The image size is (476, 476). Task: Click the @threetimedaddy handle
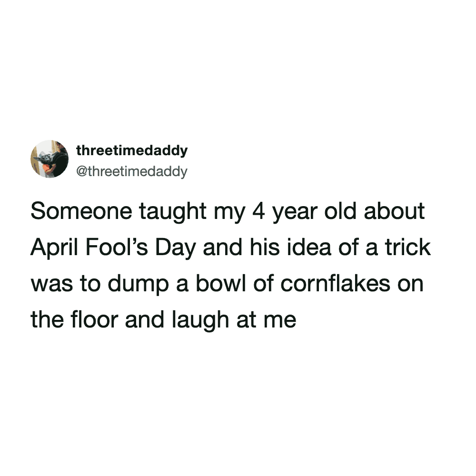click(x=132, y=171)
